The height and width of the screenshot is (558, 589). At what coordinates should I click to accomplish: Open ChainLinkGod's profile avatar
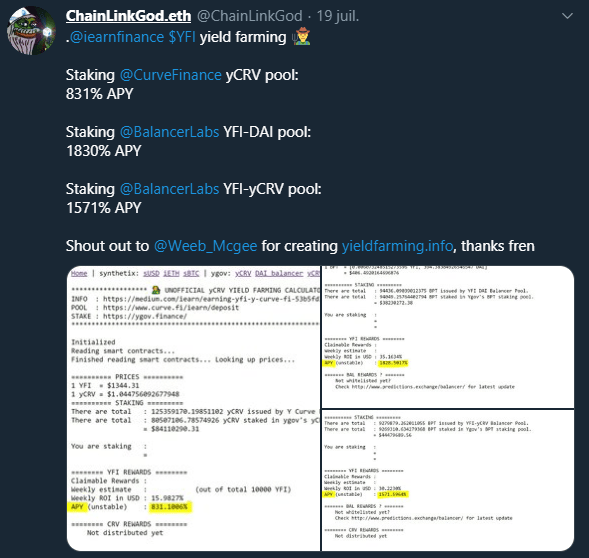click(x=32, y=31)
